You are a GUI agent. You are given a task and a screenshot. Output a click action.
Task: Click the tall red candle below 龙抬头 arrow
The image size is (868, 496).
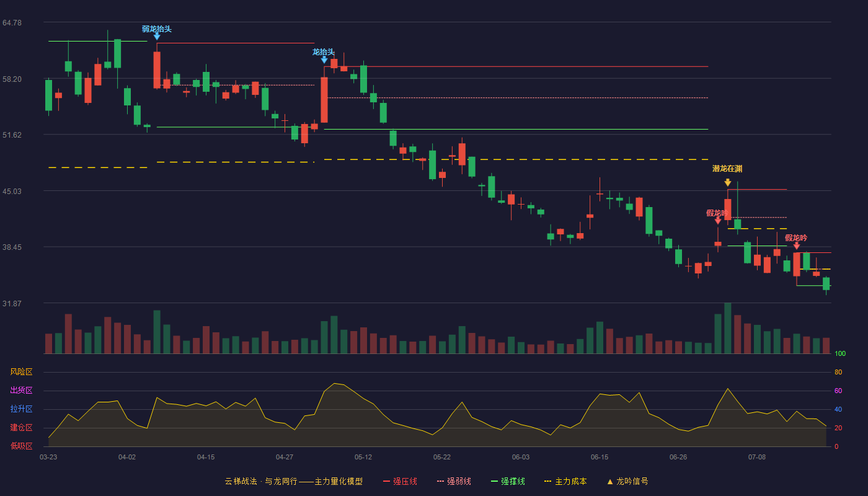pyautogui.click(x=324, y=100)
